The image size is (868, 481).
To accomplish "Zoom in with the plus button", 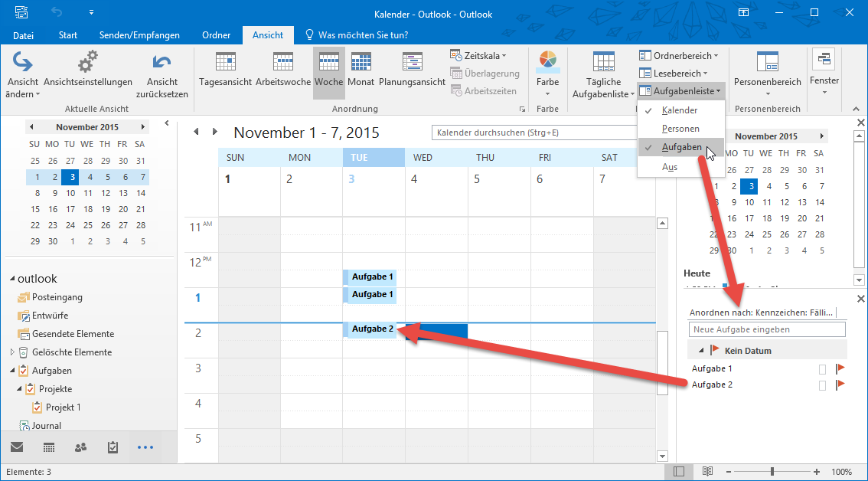I will click(817, 472).
